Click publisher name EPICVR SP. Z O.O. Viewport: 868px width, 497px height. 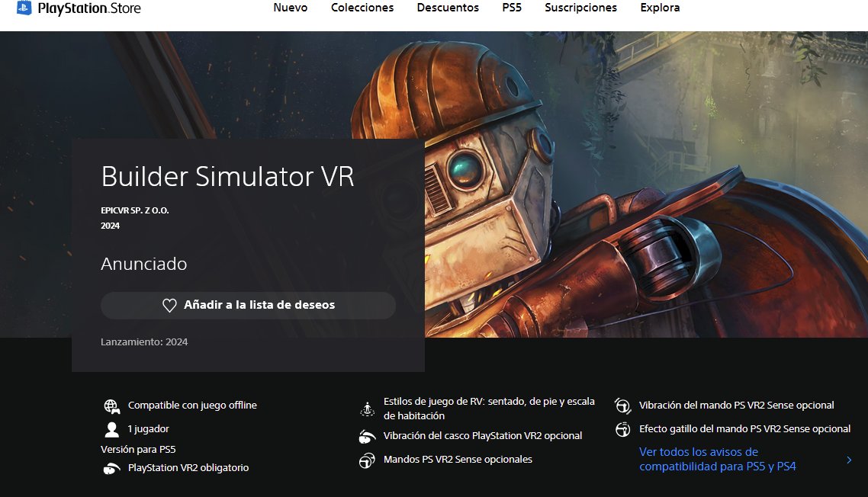(134, 210)
